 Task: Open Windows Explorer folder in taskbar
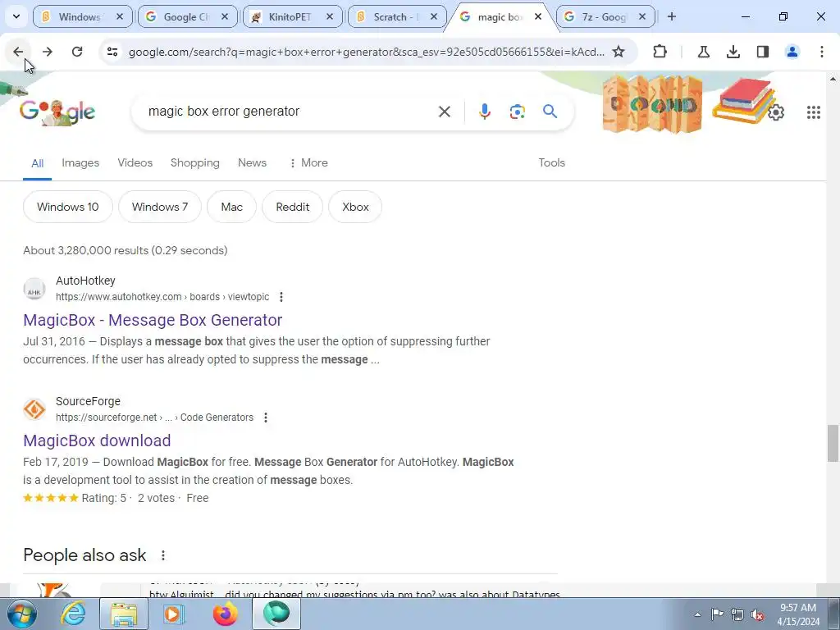(124, 614)
